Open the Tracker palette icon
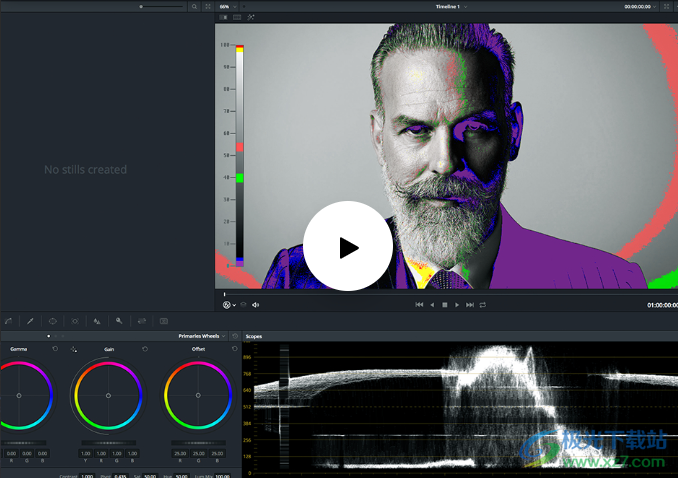This screenshot has height=478, width=678. [x=75, y=321]
